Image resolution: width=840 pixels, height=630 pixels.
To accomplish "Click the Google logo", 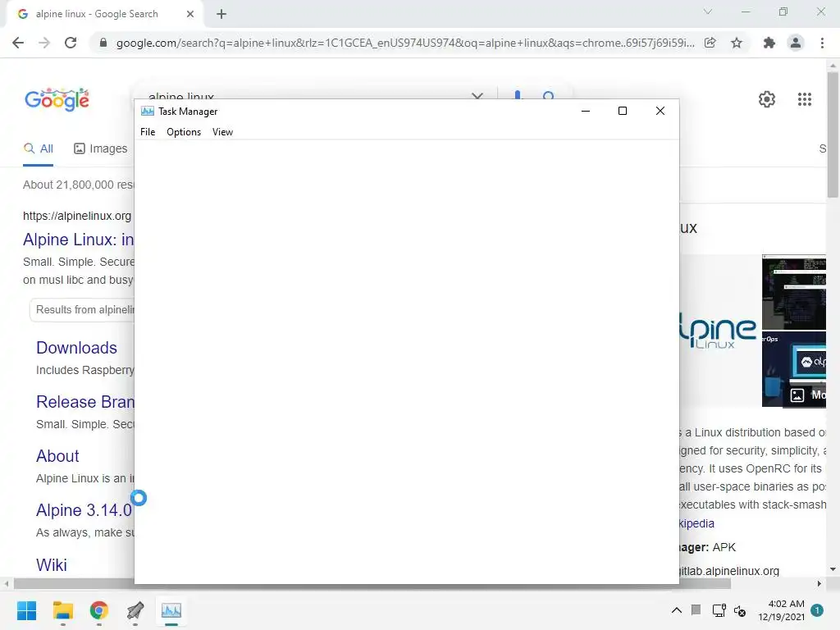I will 57,99.
